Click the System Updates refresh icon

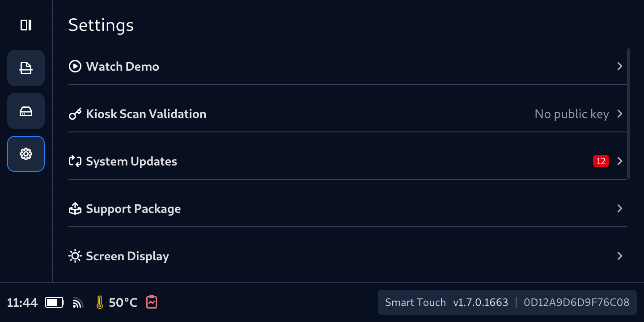tap(75, 161)
